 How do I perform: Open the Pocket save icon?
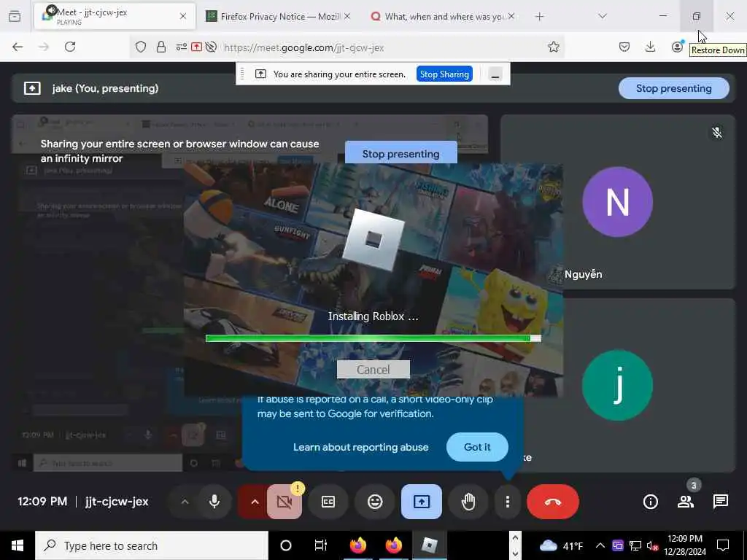click(624, 47)
